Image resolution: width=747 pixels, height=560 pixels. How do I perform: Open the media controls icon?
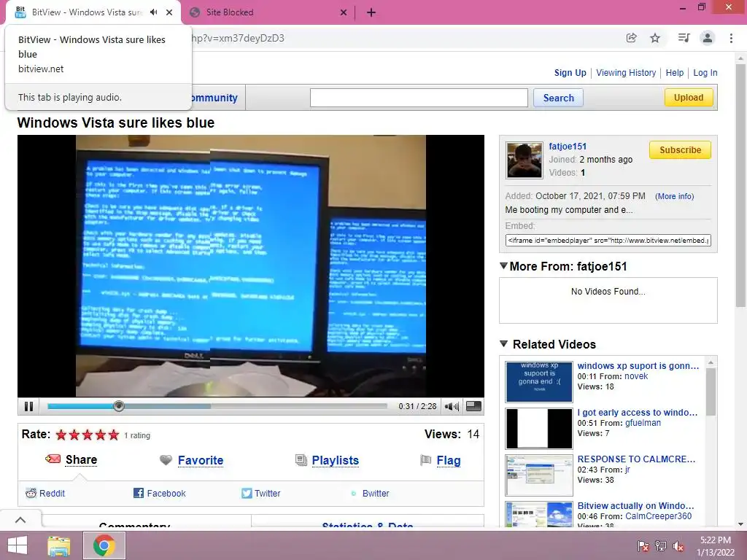point(684,38)
